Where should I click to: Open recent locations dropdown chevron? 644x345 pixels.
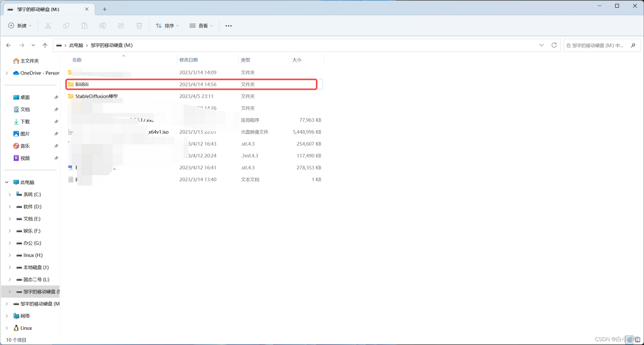[33, 45]
